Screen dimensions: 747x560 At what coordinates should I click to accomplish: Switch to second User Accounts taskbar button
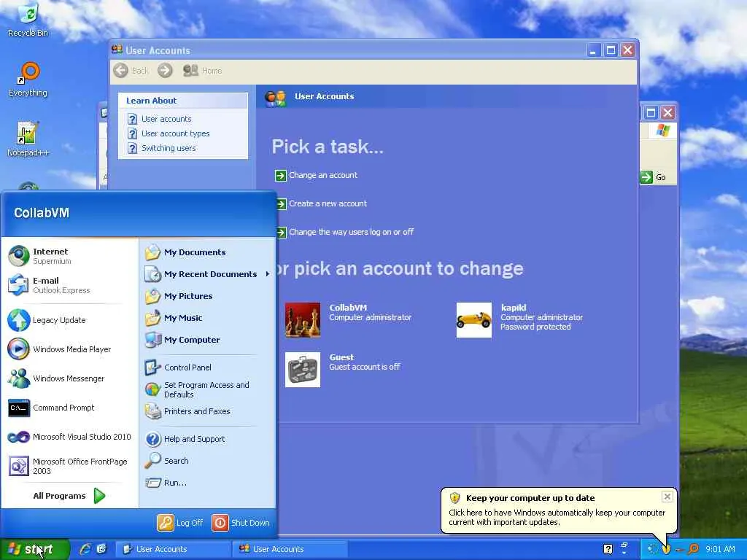pyautogui.click(x=290, y=550)
